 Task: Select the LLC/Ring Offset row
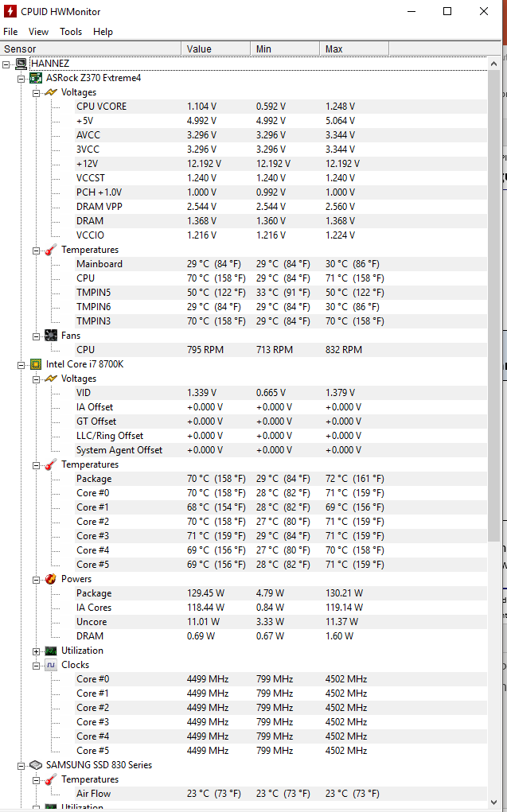(280, 436)
